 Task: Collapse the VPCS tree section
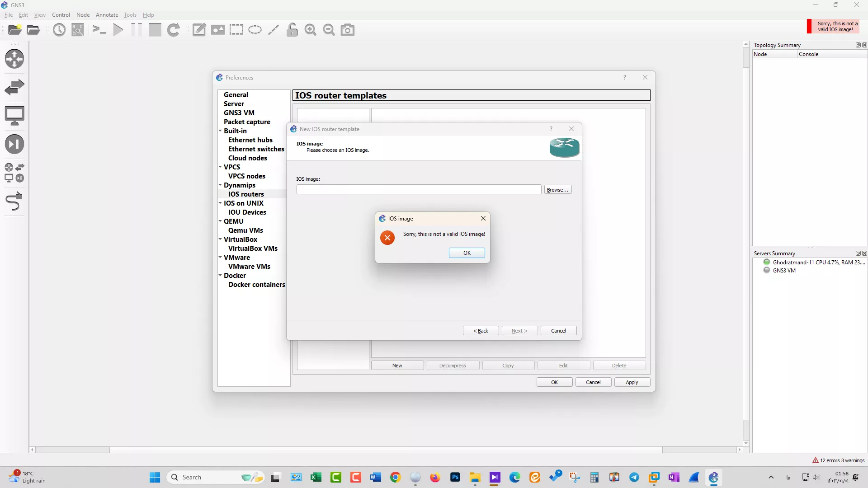click(220, 167)
